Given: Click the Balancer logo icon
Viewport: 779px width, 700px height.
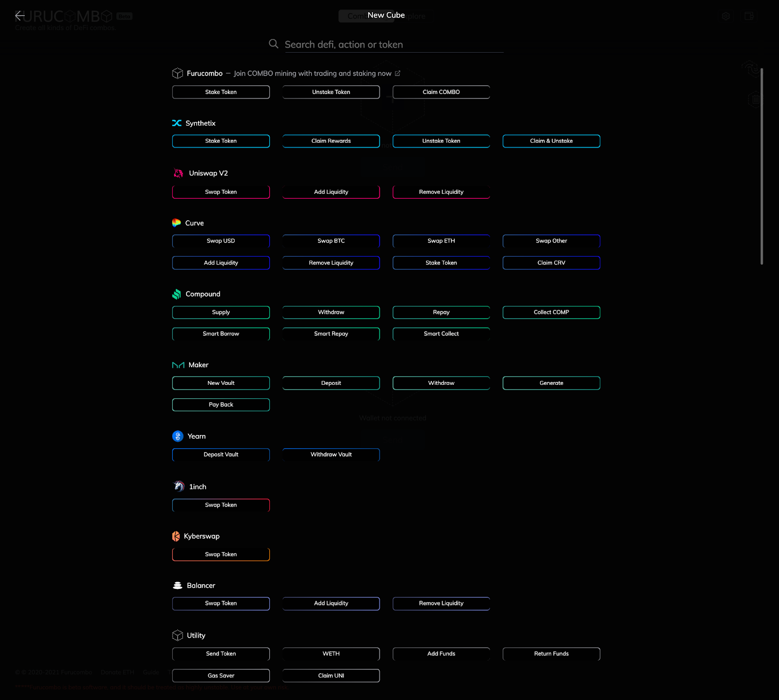Looking at the screenshot, I should coord(178,586).
